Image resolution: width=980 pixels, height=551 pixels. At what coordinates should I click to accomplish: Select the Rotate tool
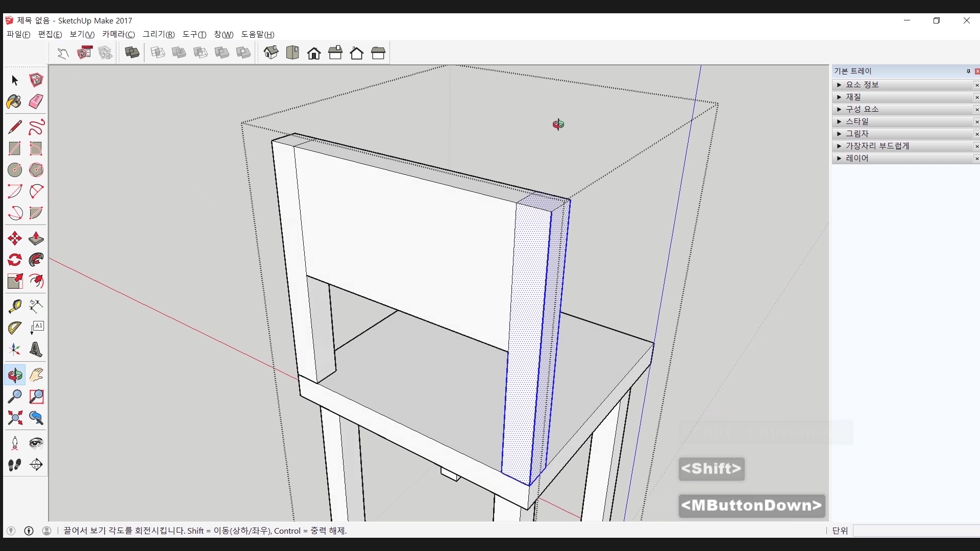pos(14,260)
